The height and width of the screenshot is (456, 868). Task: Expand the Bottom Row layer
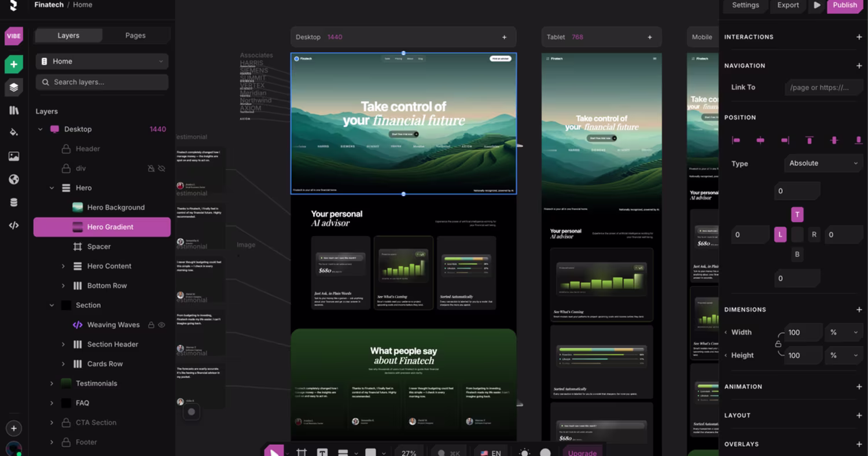point(63,286)
